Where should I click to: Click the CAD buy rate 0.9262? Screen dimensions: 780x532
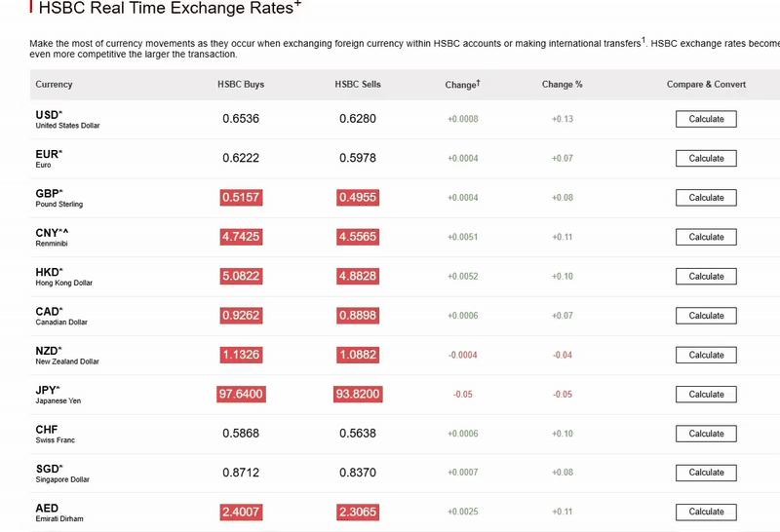click(241, 315)
